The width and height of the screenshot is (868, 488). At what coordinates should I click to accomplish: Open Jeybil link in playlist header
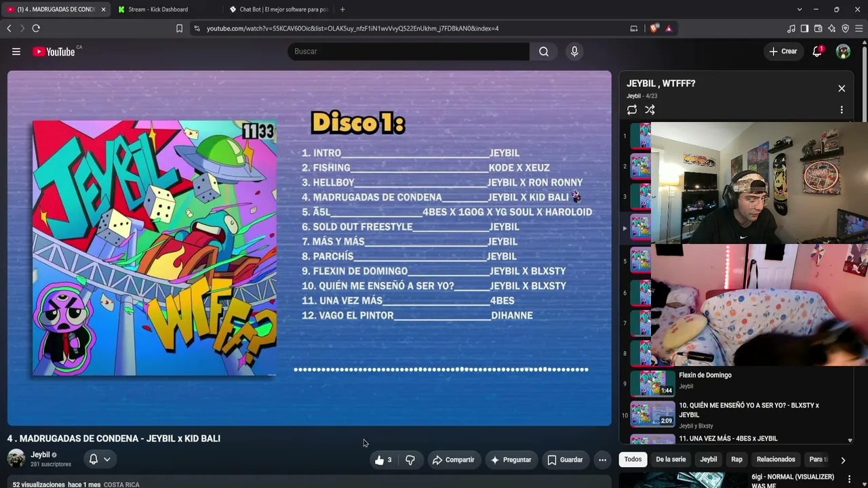[633, 96]
